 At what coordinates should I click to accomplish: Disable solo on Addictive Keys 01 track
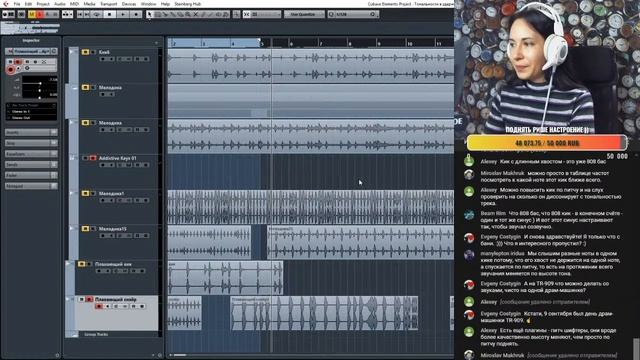click(x=93, y=158)
